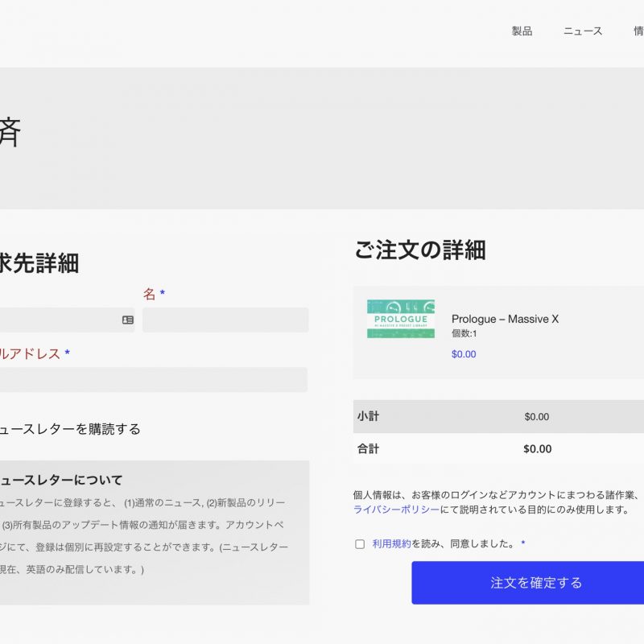Click the ご注文の詳細 heading
This screenshot has height=644, width=644.
(420, 250)
